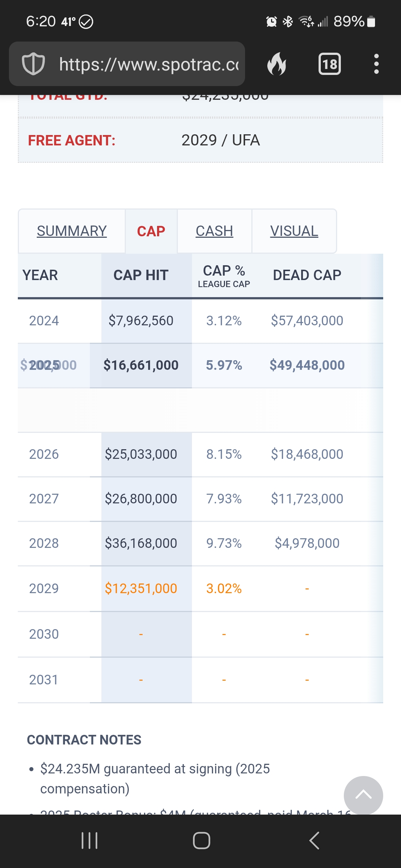
Task: Open the tab switcher showing 18 tabs
Action: [329, 64]
